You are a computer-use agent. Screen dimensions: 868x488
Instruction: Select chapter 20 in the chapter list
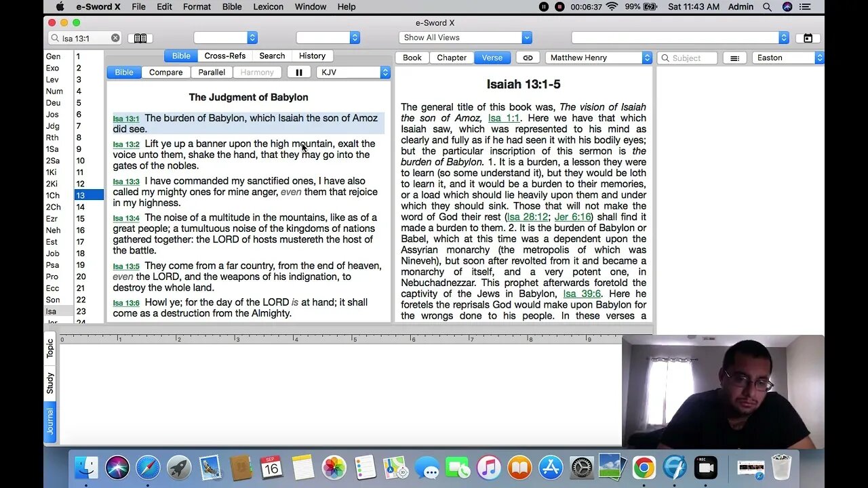(89, 277)
